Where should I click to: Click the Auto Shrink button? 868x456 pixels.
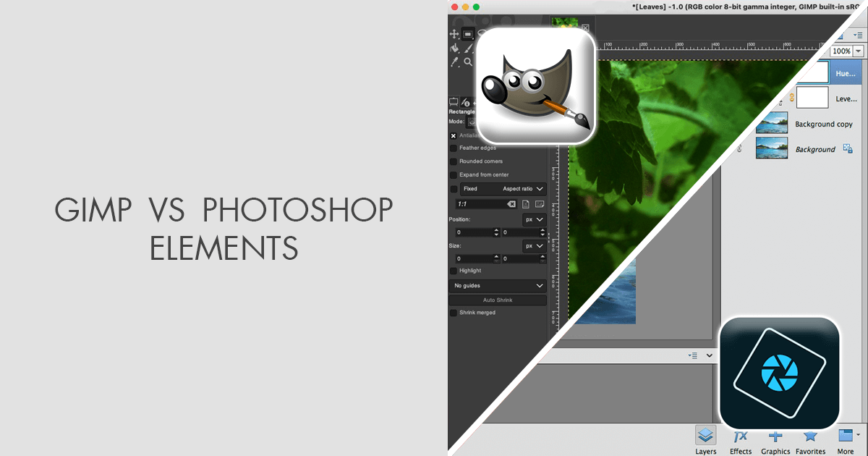coord(498,300)
